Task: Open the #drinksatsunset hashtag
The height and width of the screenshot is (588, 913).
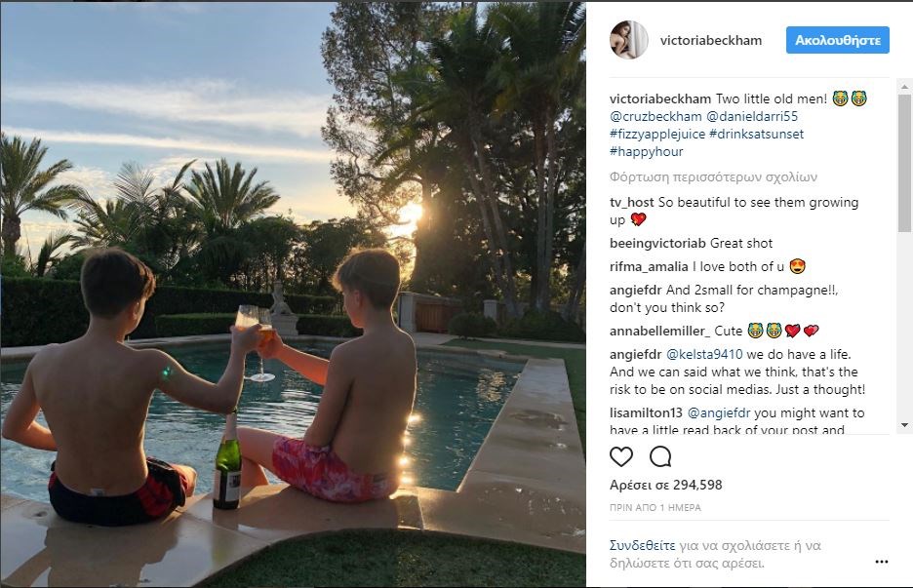Action: (756, 134)
